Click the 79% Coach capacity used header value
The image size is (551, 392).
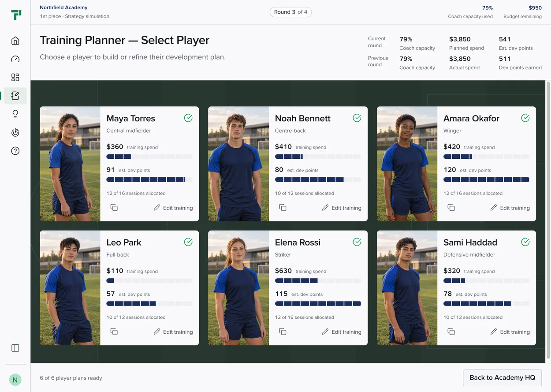point(488,7)
